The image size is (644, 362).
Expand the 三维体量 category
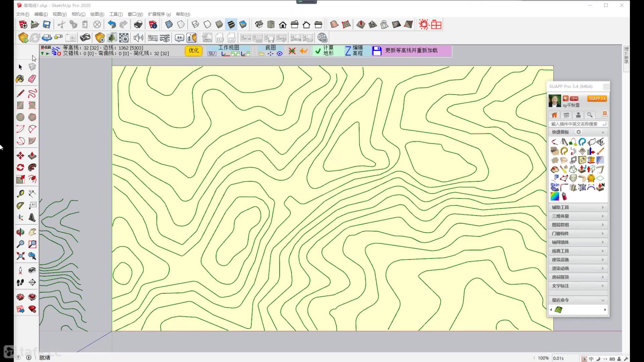pyautogui.click(x=578, y=216)
